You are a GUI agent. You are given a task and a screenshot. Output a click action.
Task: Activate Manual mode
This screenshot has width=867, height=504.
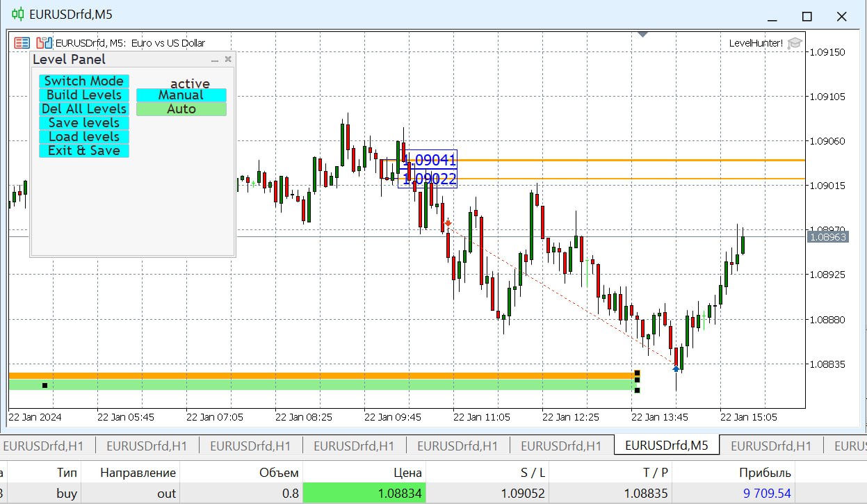coord(181,95)
